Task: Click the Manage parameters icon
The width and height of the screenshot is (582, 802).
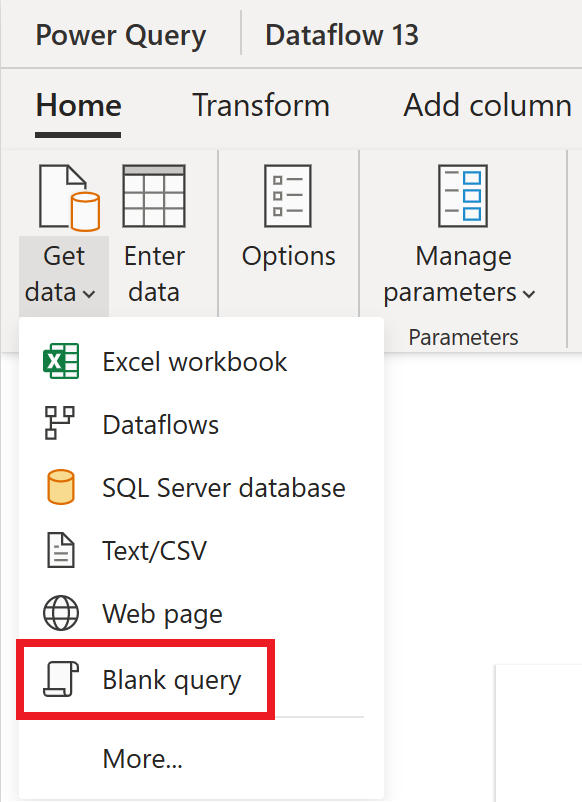Action: click(463, 196)
